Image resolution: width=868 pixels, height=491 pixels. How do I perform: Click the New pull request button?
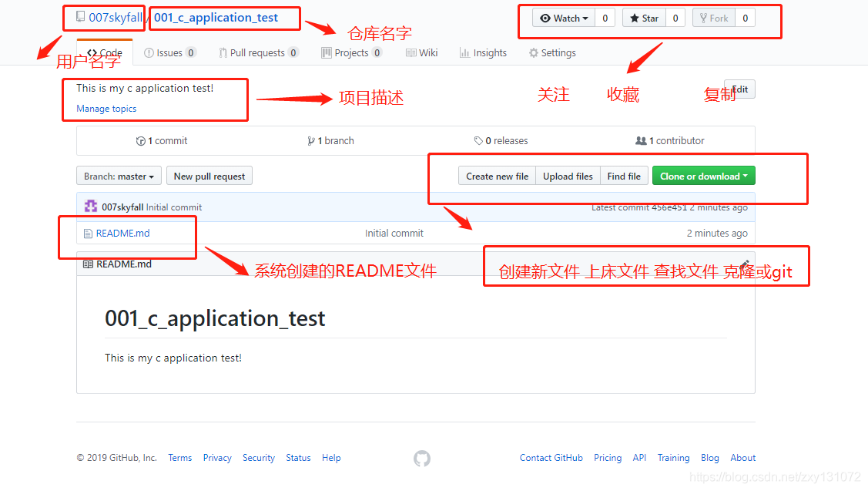[x=209, y=177]
